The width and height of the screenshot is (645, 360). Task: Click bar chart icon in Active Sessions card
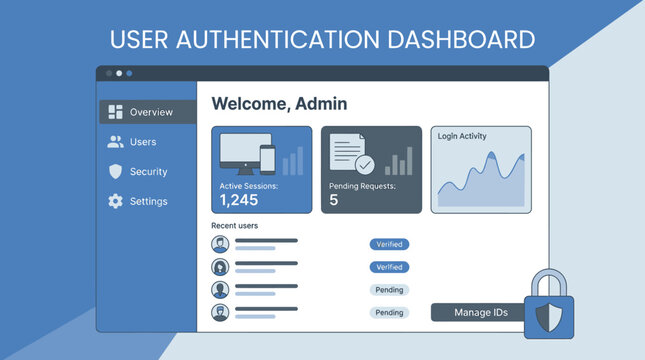coord(293,161)
